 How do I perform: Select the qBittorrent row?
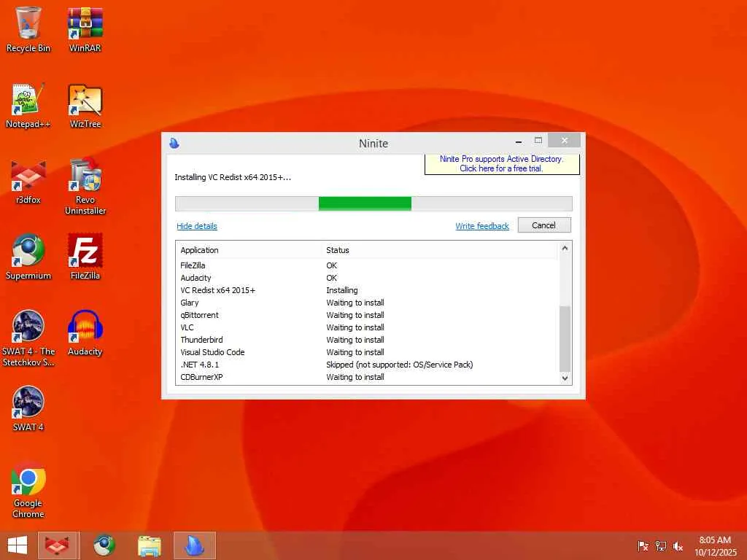point(367,315)
